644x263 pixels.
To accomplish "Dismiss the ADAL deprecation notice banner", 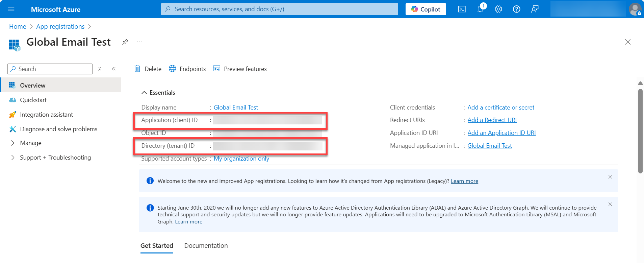I will (x=610, y=204).
